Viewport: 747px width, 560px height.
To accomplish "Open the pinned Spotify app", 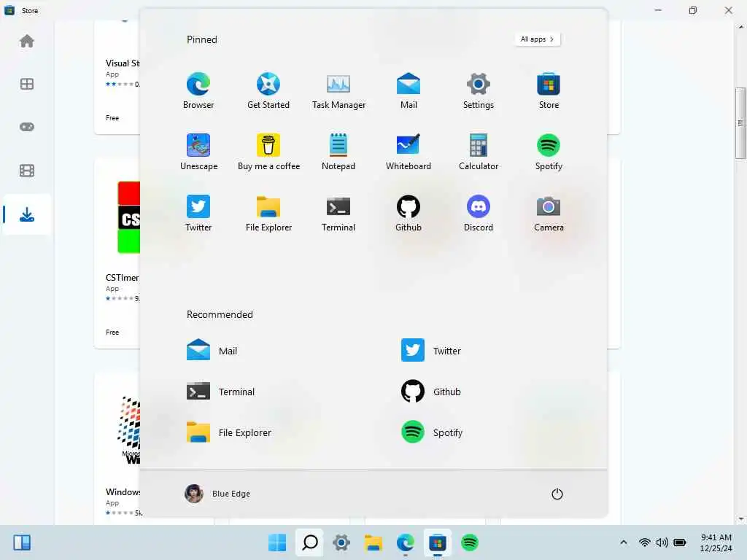I will tap(549, 152).
